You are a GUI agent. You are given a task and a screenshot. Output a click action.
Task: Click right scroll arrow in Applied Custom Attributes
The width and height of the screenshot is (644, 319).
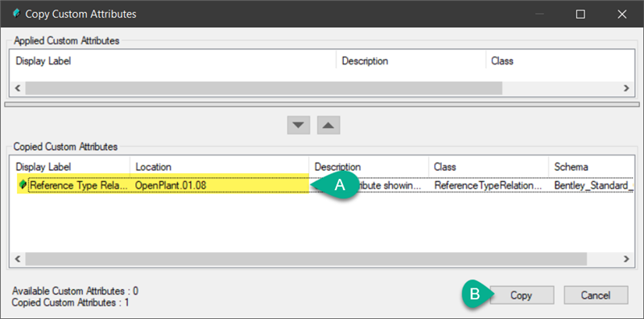(626, 88)
